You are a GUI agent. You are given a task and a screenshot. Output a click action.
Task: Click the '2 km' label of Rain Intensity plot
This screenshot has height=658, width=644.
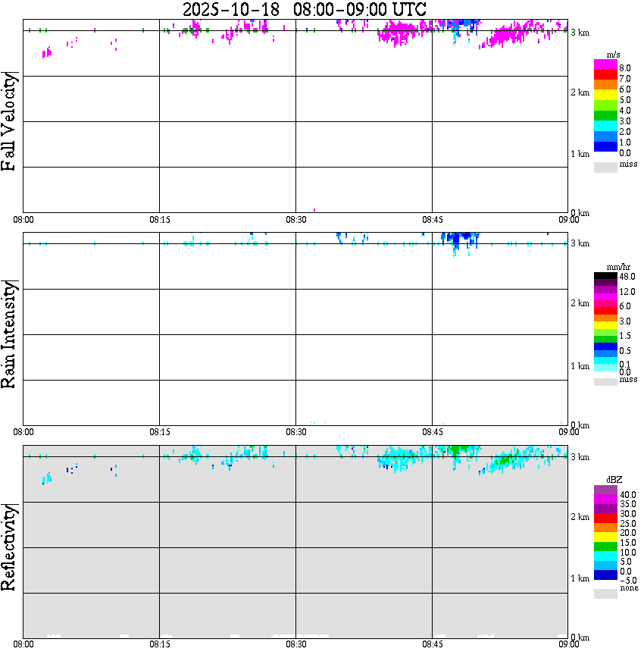(580, 303)
